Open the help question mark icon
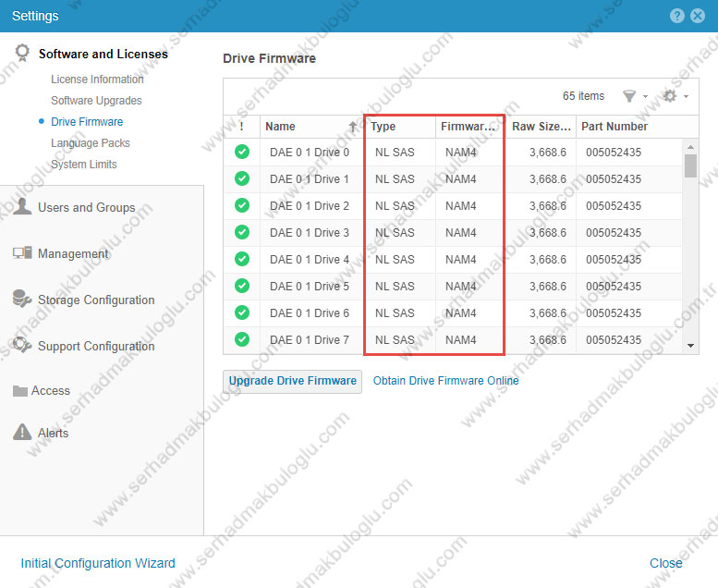 click(x=677, y=16)
